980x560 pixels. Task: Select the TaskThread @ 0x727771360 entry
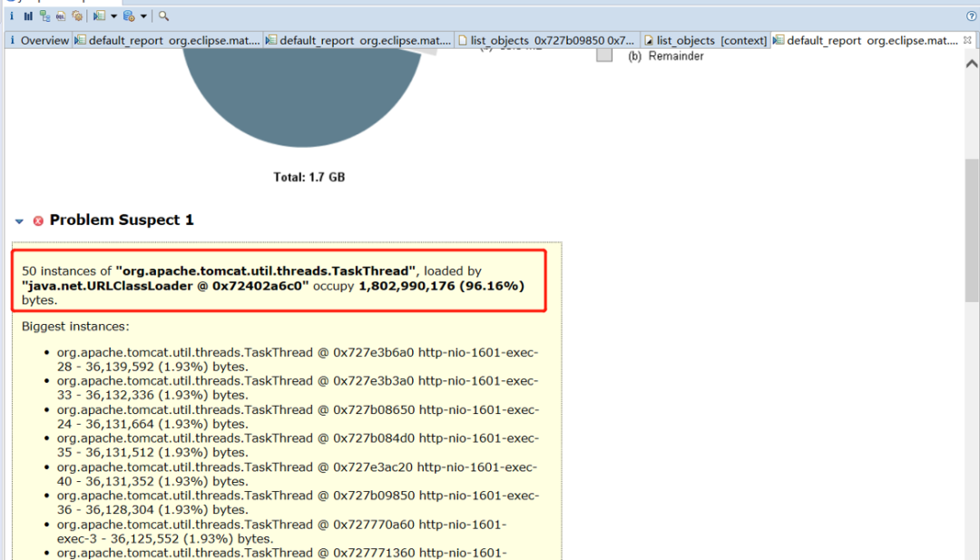pyautogui.click(x=282, y=553)
